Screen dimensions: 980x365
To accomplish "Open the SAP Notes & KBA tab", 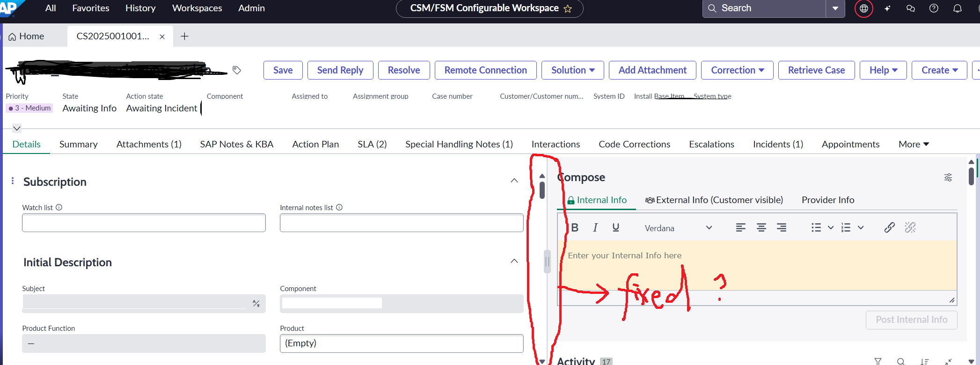I will [237, 144].
